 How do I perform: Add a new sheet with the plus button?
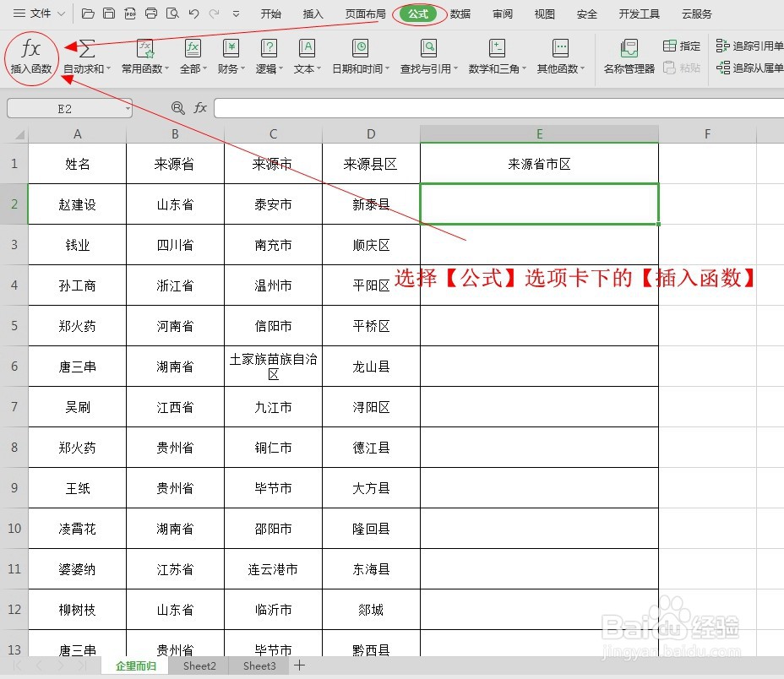299,666
